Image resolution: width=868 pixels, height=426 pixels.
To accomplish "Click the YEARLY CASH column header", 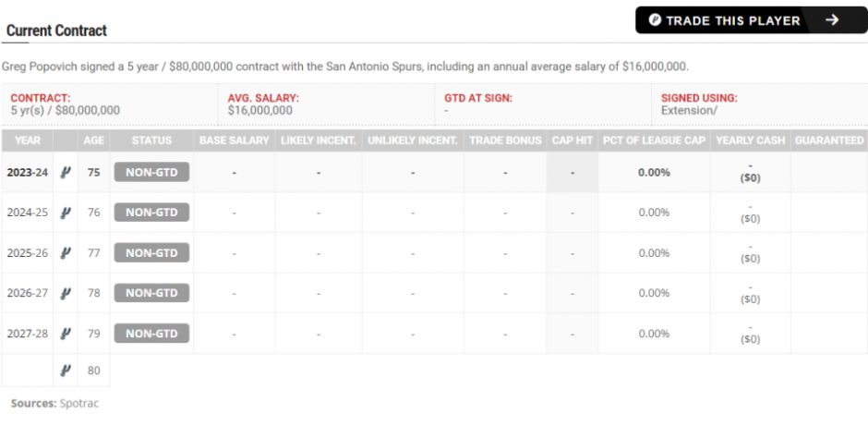I will click(x=750, y=140).
